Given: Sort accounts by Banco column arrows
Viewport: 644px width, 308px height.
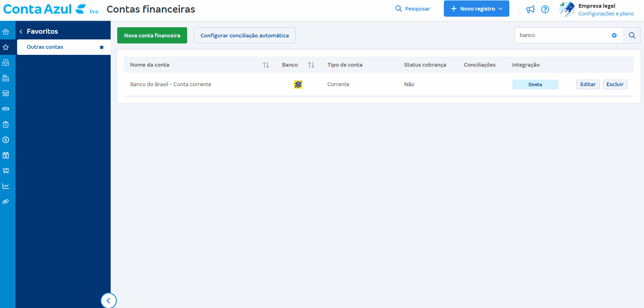Looking at the screenshot, I should [x=311, y=65].
